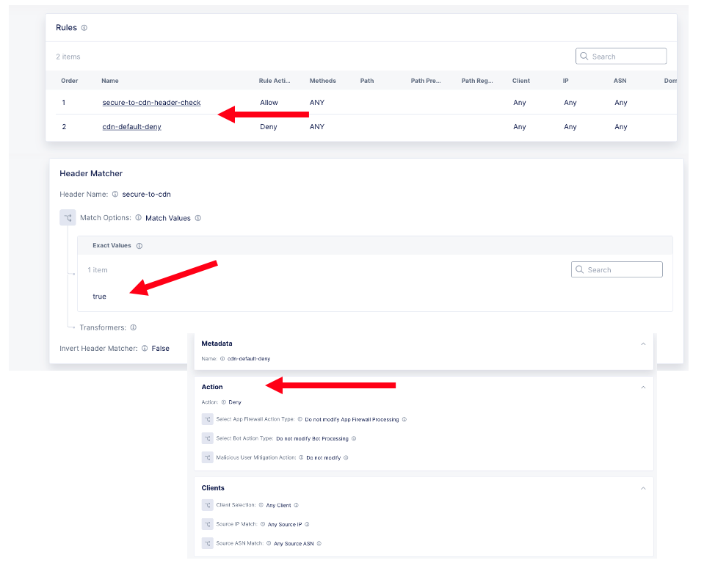Collapse the Clients section chevron
This screenshot has width=704, height=588.
[x=643, y=488]
